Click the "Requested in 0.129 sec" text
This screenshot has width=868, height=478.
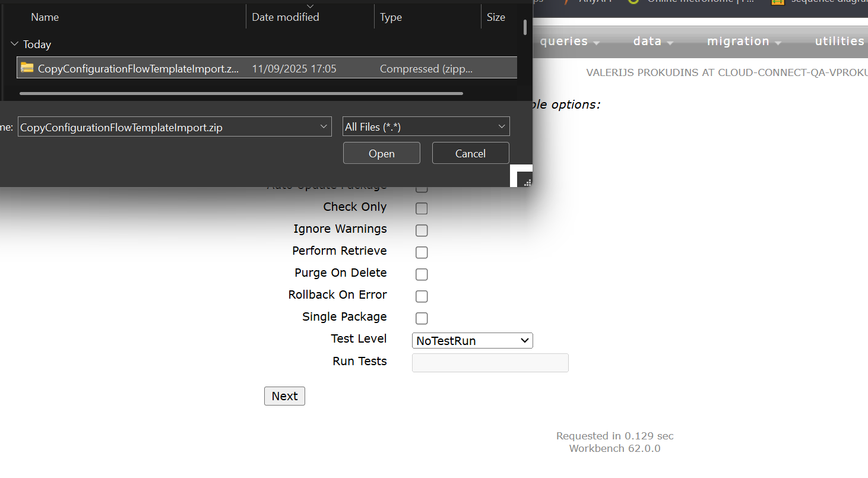tap(614, 436)
